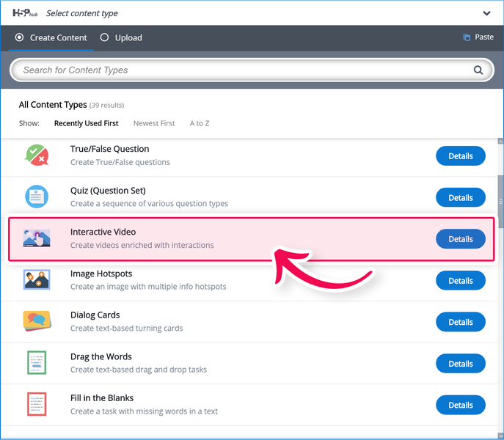Open Details for Drag the Words
Screen dimensions: 504x440
coord(460,364)
